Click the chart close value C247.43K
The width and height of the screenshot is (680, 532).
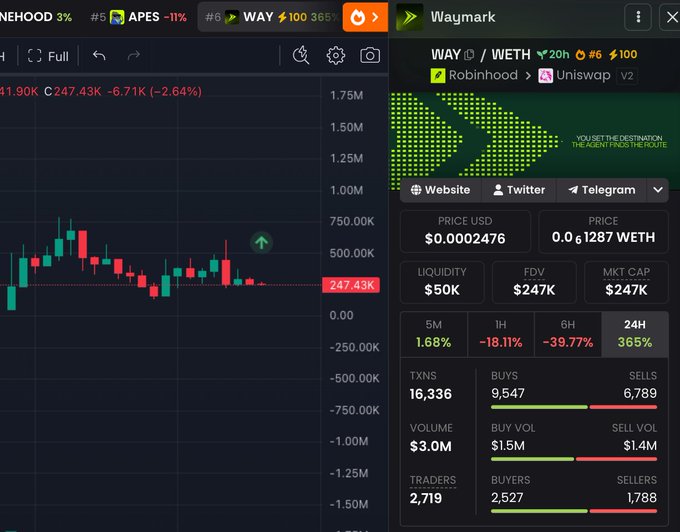(73, 91)
